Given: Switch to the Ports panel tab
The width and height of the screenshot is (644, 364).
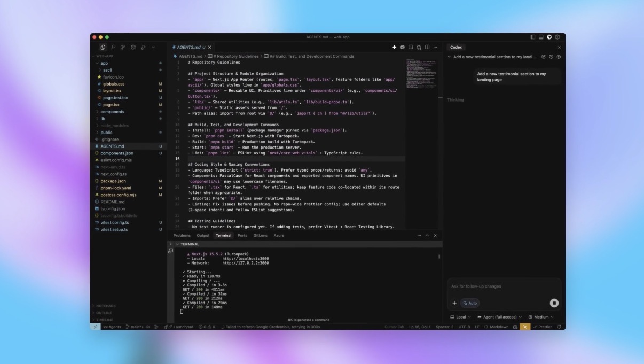Looking at the screenshot, I should pos(242,235).
